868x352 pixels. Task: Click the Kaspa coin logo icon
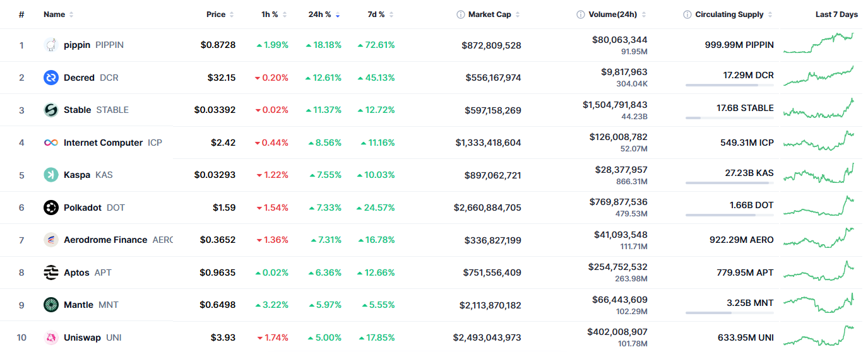[51, 175]
